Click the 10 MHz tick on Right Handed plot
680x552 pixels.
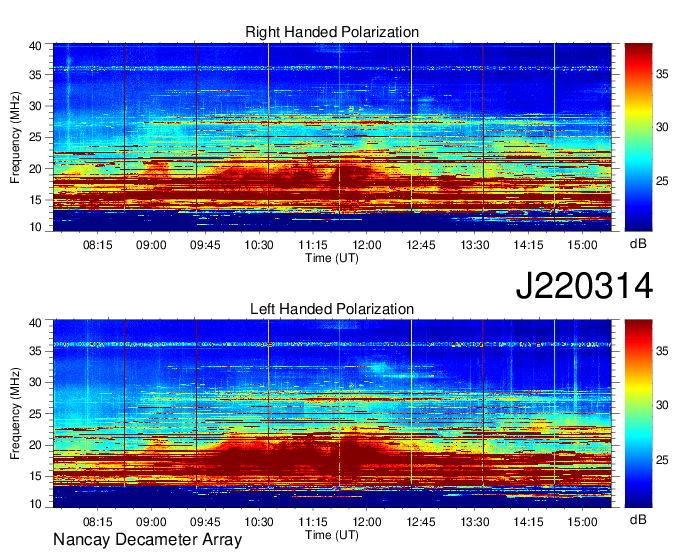click(x=35, y=227)
